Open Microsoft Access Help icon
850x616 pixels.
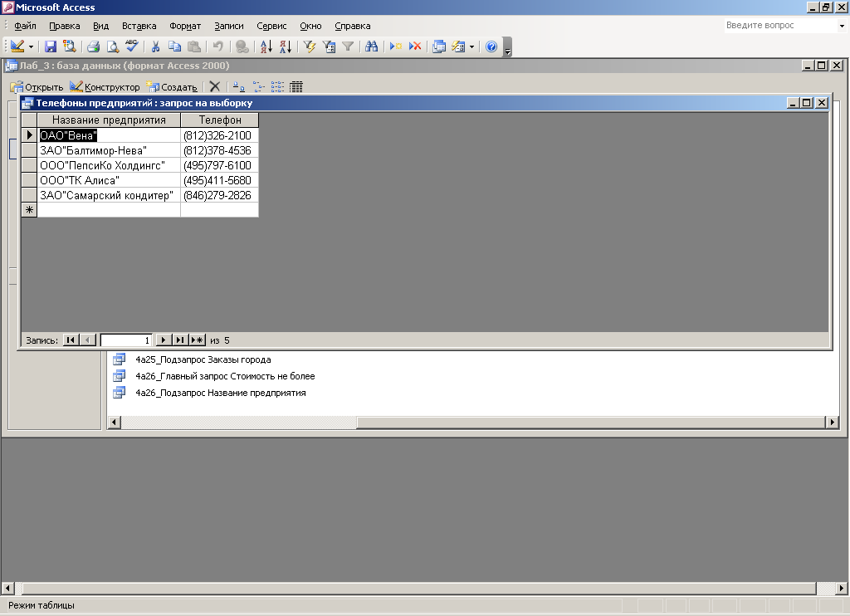pyautogui.click(x=491, y=46)
